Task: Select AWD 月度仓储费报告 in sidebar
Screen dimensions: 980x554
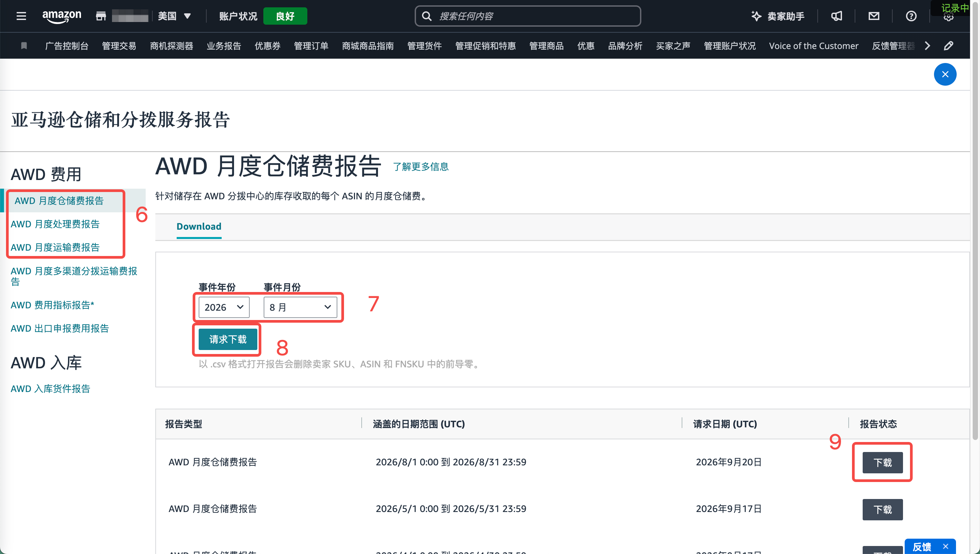Action: tap(59, 201)
